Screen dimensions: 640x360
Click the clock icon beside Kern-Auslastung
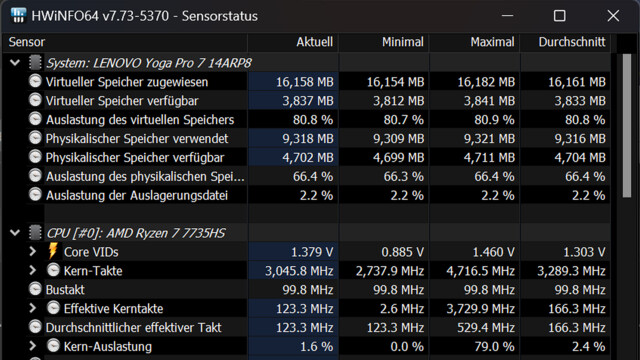click(x=53, y=346)
